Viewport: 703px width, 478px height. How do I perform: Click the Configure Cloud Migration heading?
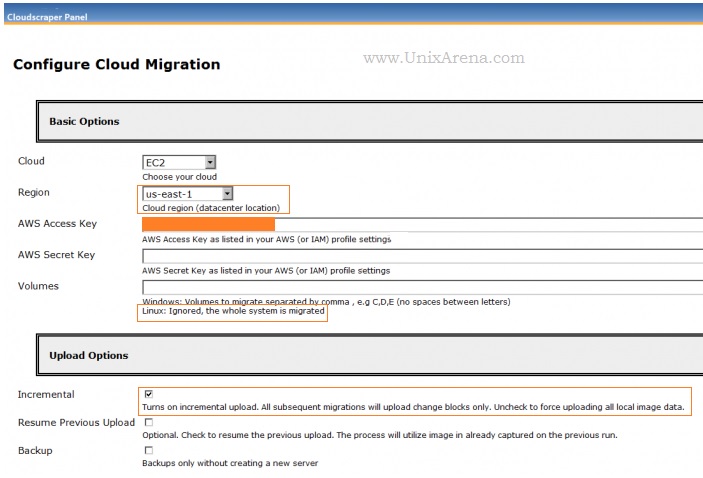tap(117, 64)
